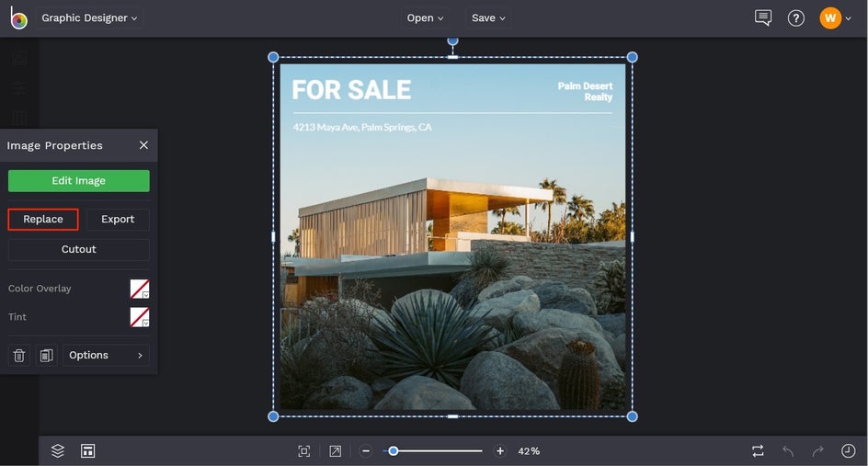Open the history clock icon
Image resolution: width=868 pixels, height=466 pixels.
(x=848, y=451)
